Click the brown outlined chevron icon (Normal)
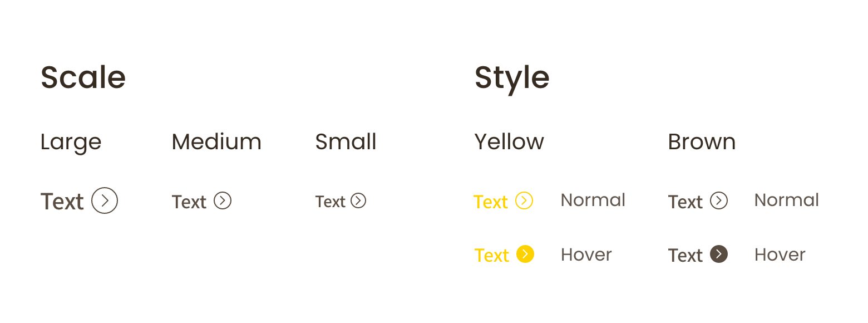The height and width of the screenshot is (323, 868). 719,200
